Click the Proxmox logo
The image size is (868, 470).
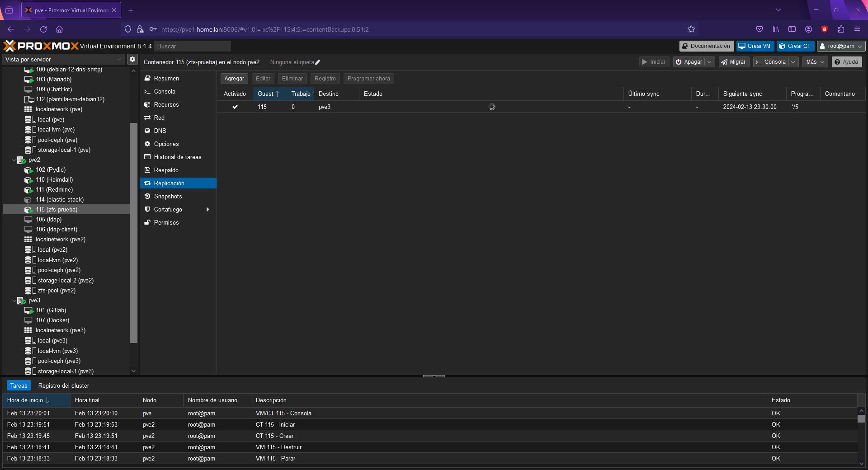(x=41, y=46)
